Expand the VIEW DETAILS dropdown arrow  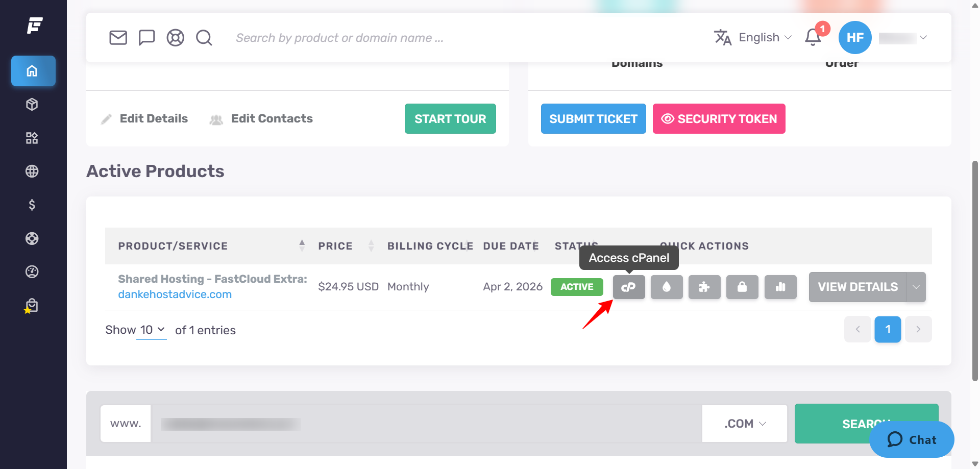click(916, 287)
